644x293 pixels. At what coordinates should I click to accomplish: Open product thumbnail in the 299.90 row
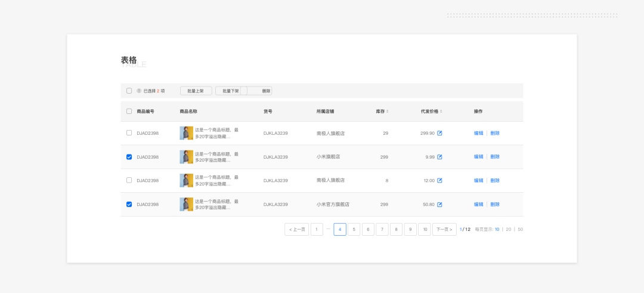(x=187, y=133)
